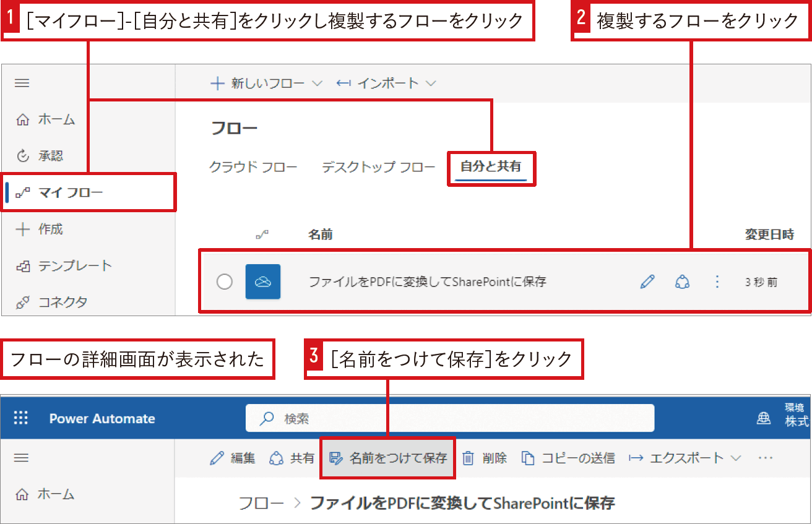Open コネクタ in the sidebar
Image resolution: width=812 pixels, height=524 pixels.
(53, 303)
